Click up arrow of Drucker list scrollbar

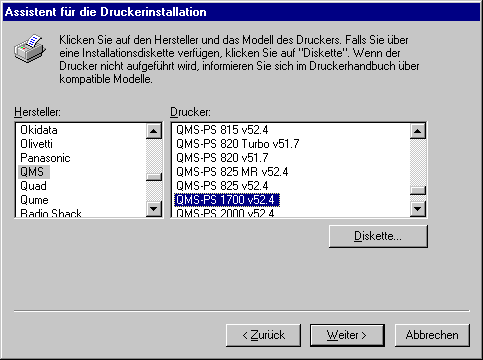[x=418, y=131]
